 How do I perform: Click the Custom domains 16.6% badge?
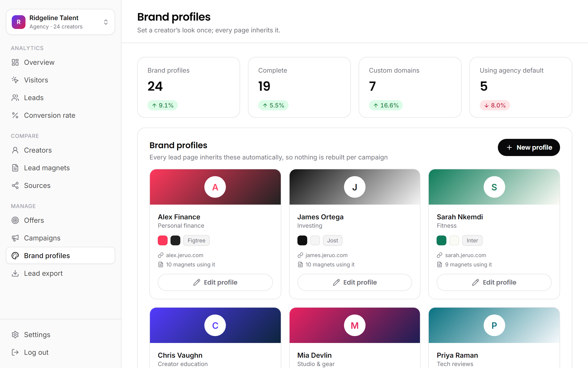click(386, 105)
